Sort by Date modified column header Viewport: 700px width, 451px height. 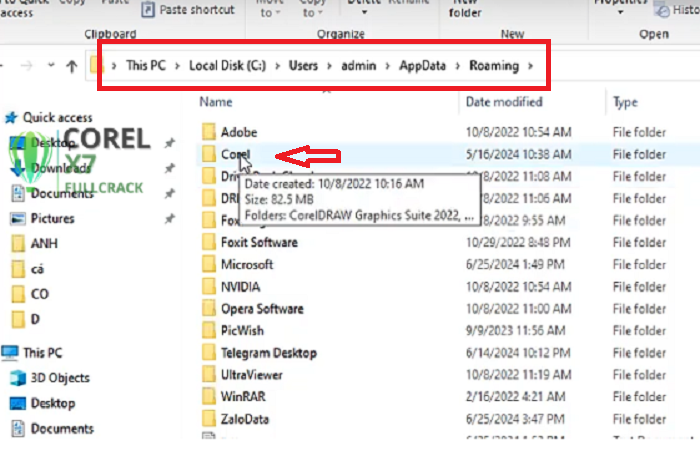[504, 102]
